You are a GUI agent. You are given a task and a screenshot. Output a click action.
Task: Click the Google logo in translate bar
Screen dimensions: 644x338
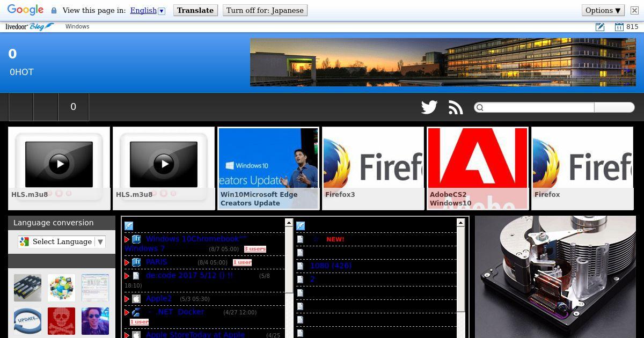click(x=25, y=10)
